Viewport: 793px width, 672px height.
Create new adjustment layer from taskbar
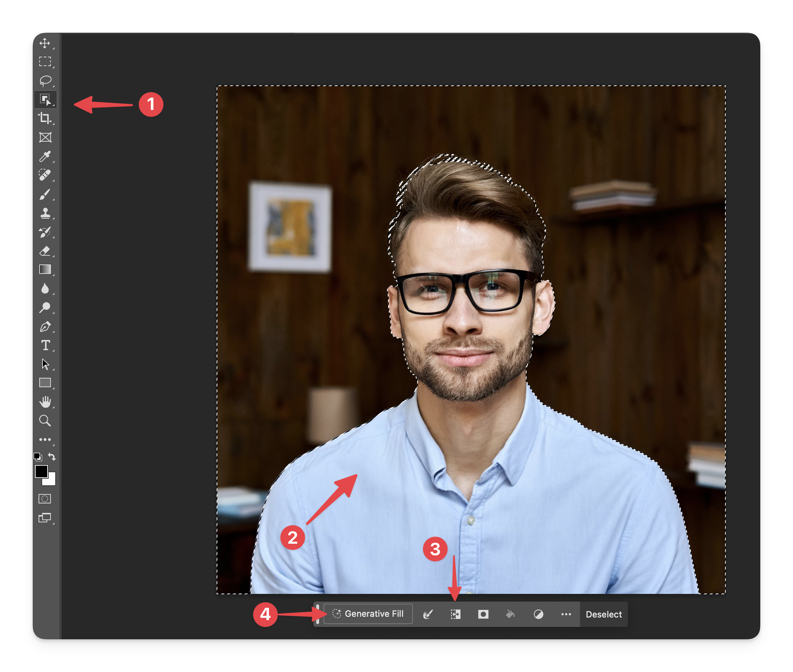539,614
